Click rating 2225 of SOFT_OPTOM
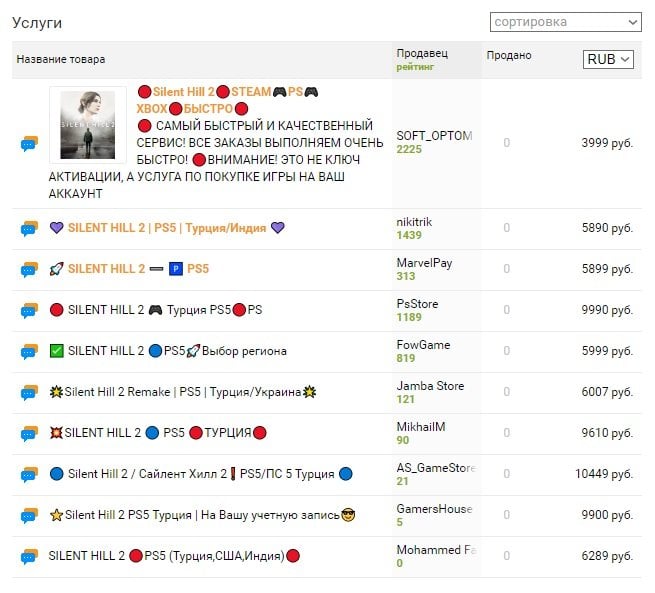The height and width of the screenshot is (593, 655). (409, 149)
